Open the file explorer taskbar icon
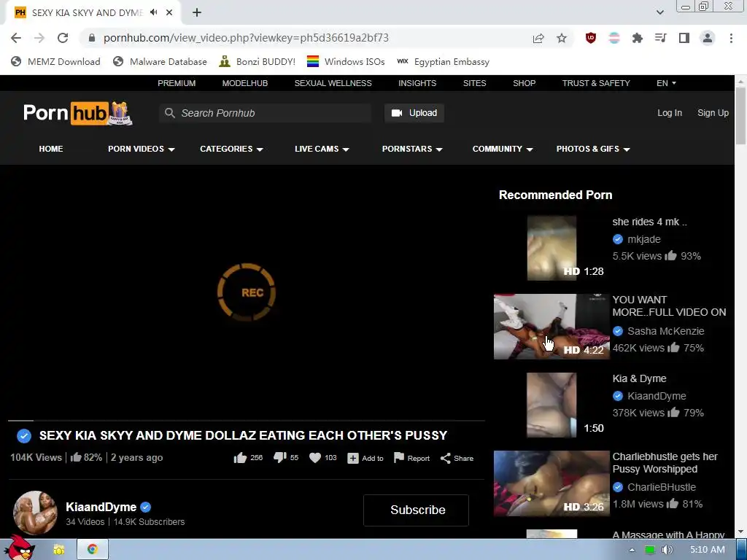The width and height of the screenshot is (747, 560). 58,550
